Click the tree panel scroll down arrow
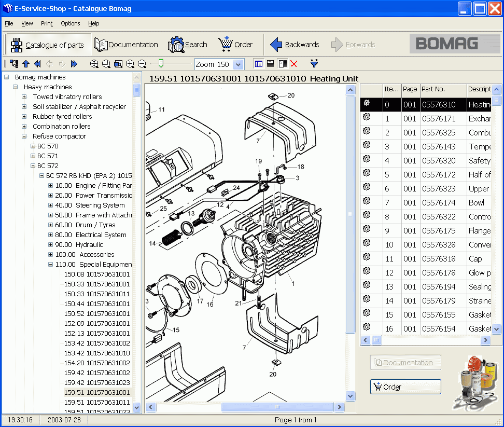Image resolution: width=504 pixels, height=427 pixels. 136,407
